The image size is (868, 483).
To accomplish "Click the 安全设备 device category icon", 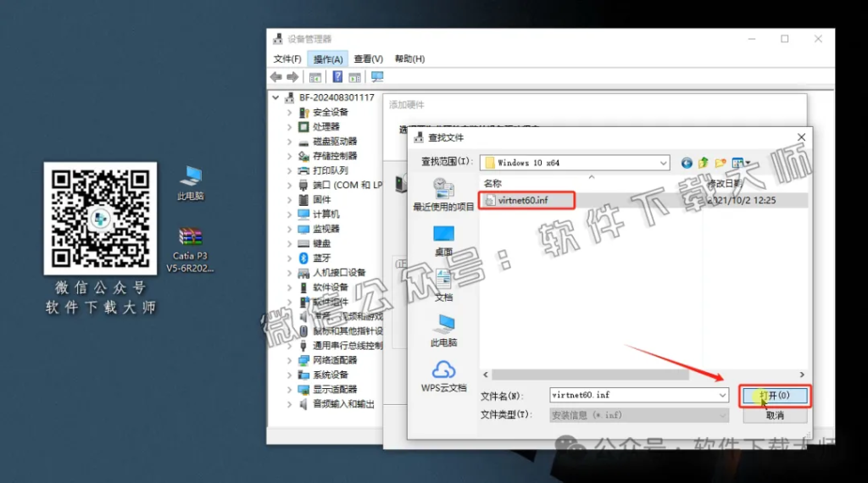I will (303, 113).
